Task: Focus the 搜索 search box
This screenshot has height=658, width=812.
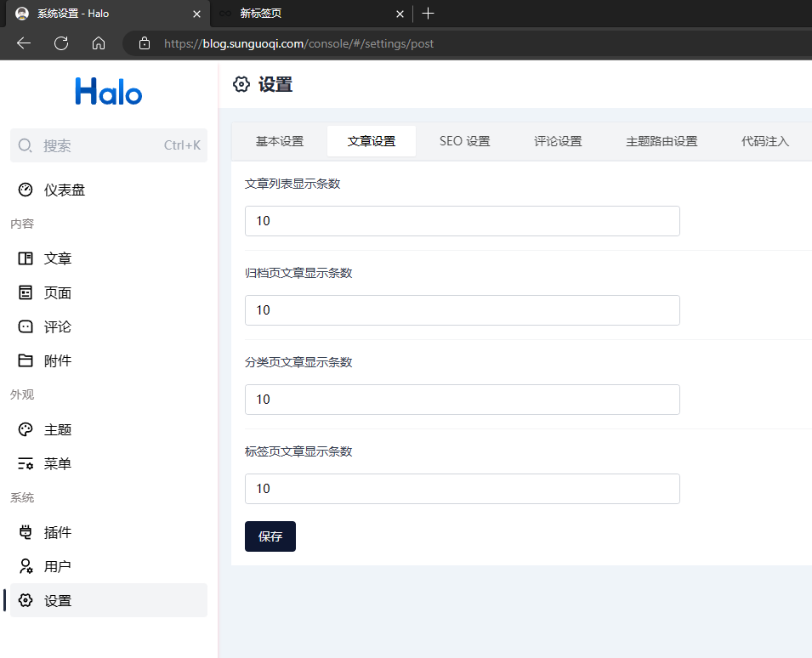Action: click(109, 145)
